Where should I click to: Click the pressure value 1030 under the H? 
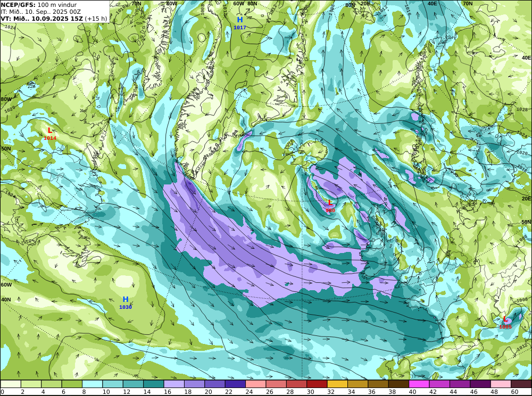tap(125, 307)
